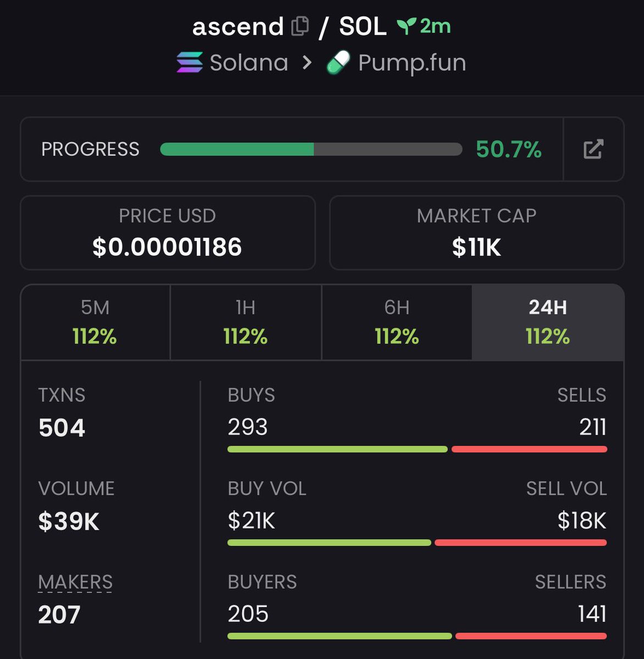Click the MARKET CAP box

pyautogui.click(x=476, y=233)
